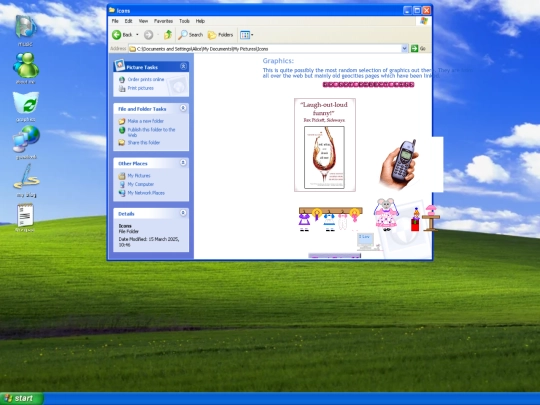Click the My Network Places link

(x=146, y=193)
